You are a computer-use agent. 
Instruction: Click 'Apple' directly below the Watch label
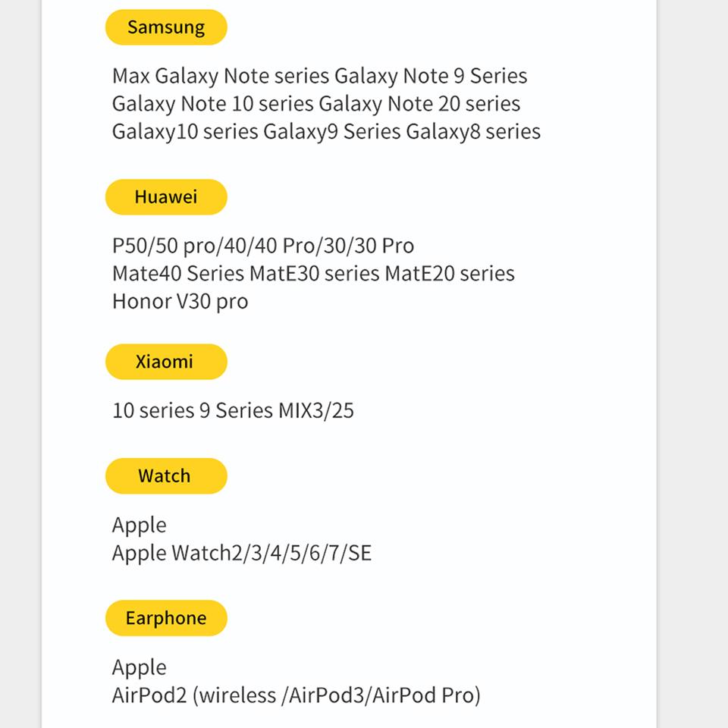point(140,526)
